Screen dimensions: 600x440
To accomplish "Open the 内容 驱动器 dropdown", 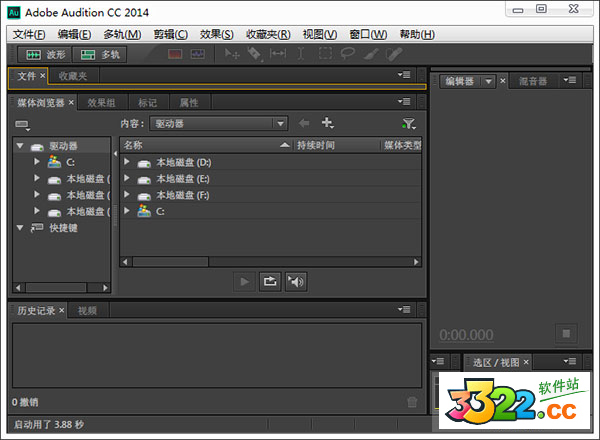I will tap(219, 124).
